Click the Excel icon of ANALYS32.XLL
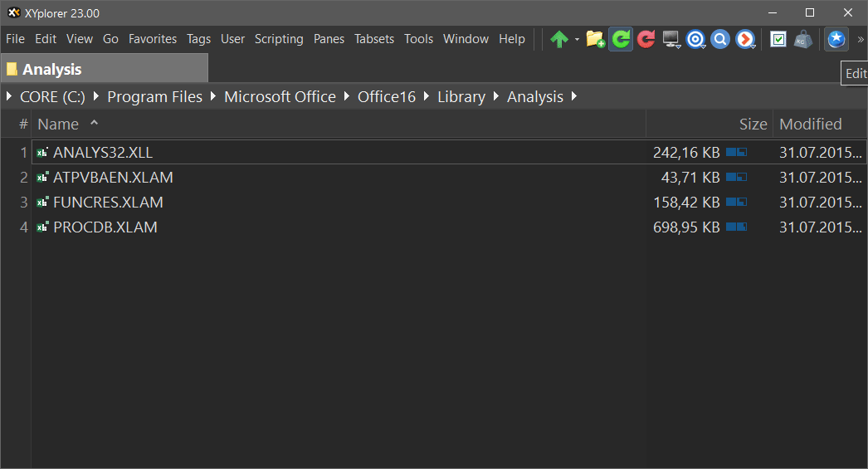Image resolution: width=868 pixels, height=469 pixels. tap(42, 152)
